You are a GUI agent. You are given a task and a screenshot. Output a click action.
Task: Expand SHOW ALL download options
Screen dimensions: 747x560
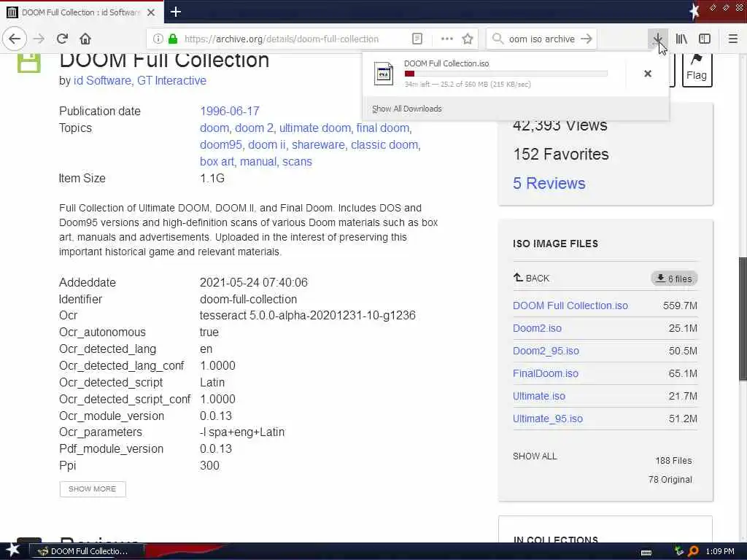pyautogui.click(x=535, y=456)
